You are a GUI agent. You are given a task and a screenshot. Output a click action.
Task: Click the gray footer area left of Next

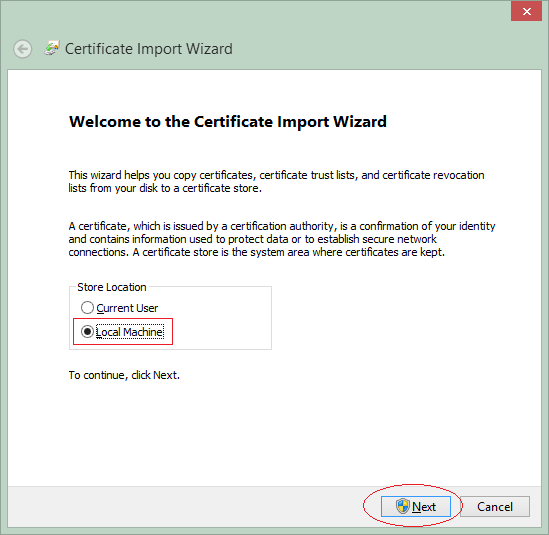pos(186,506)
